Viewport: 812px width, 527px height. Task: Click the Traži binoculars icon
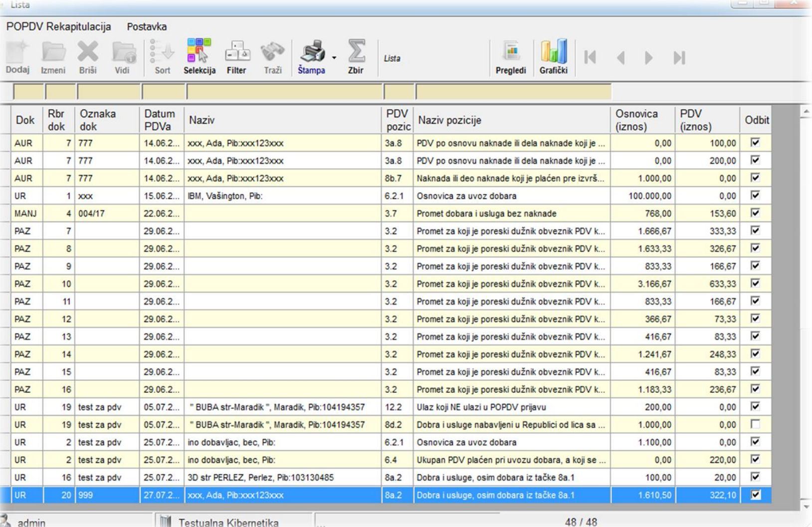point(272,52)
